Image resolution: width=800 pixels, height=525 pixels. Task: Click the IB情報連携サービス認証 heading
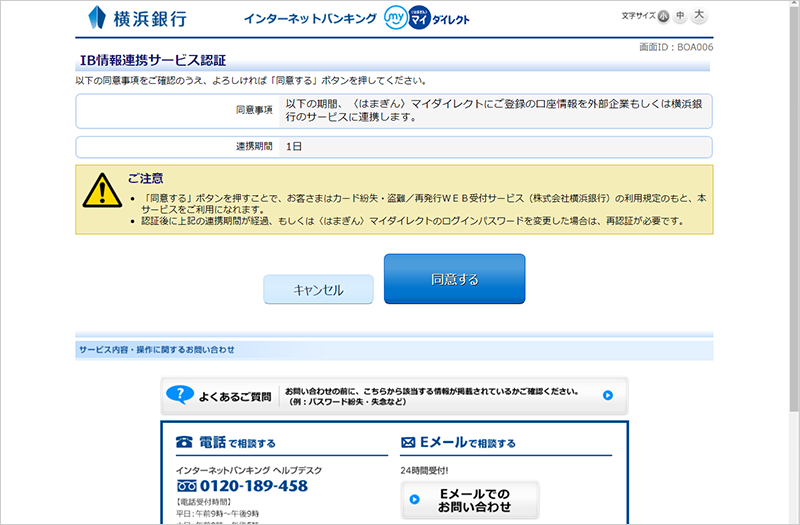click(153, 60)
